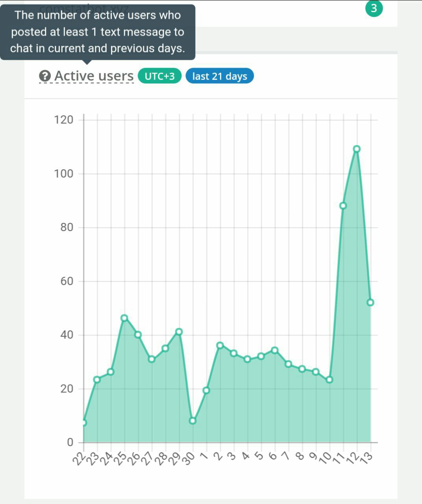Select the data point for day 5

(x=261, y=356)
